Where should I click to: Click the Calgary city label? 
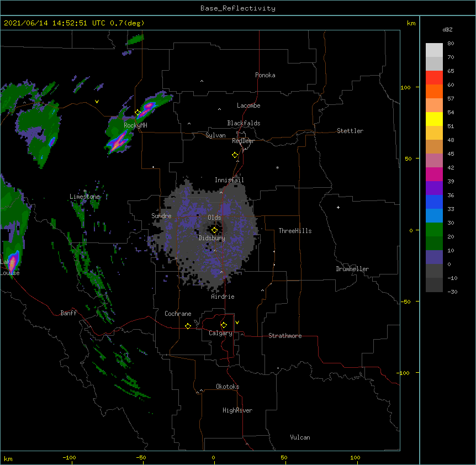[220, 333]
